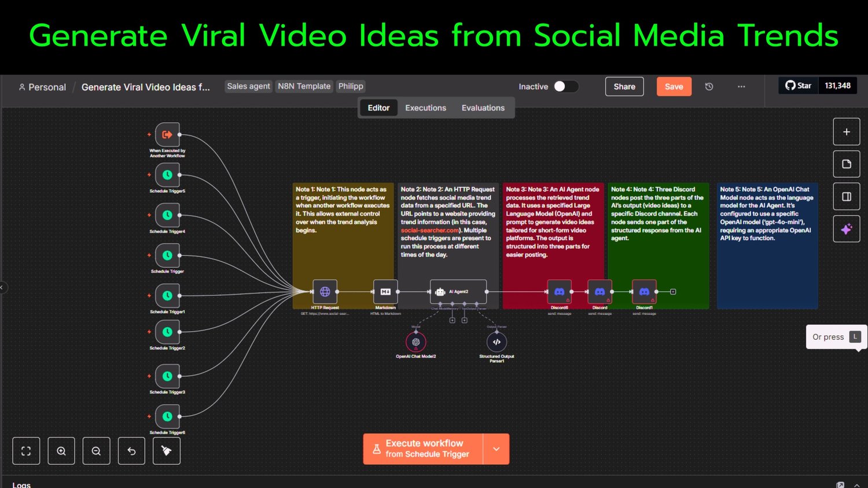Viewport: 868px width, 488px height.
Task: Select the Discord1 node
Action: (x=644, y=292)
